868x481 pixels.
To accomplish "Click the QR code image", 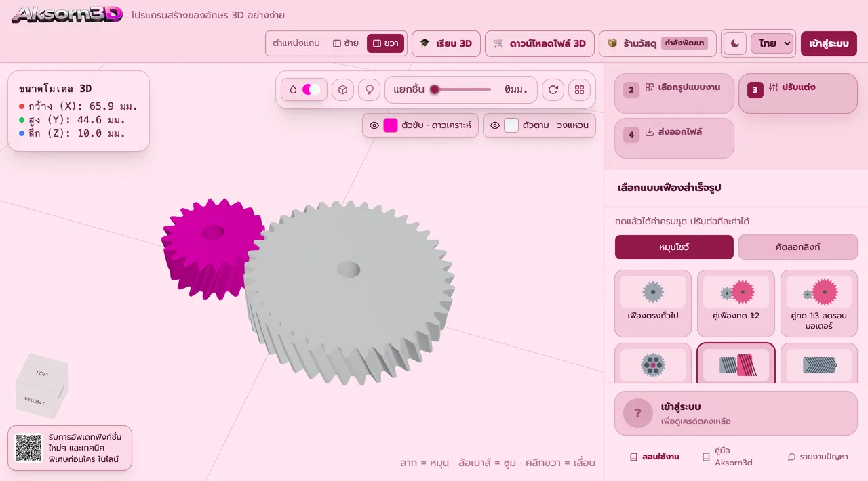I will point(28,448).
